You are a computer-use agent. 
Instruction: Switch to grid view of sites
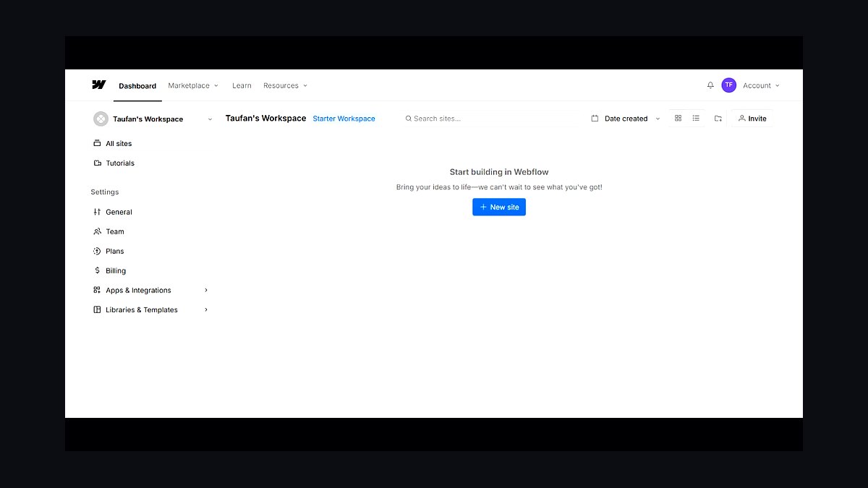point(678,118)
